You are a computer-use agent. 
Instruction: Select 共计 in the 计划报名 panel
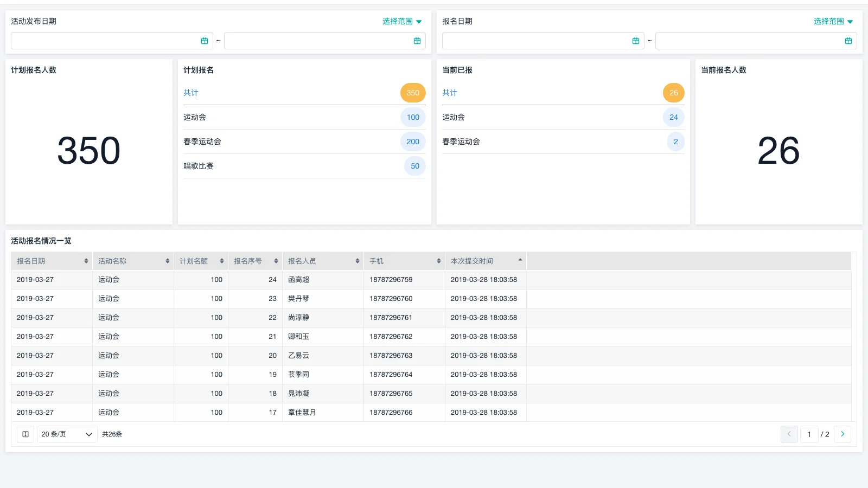coord(191,93)
